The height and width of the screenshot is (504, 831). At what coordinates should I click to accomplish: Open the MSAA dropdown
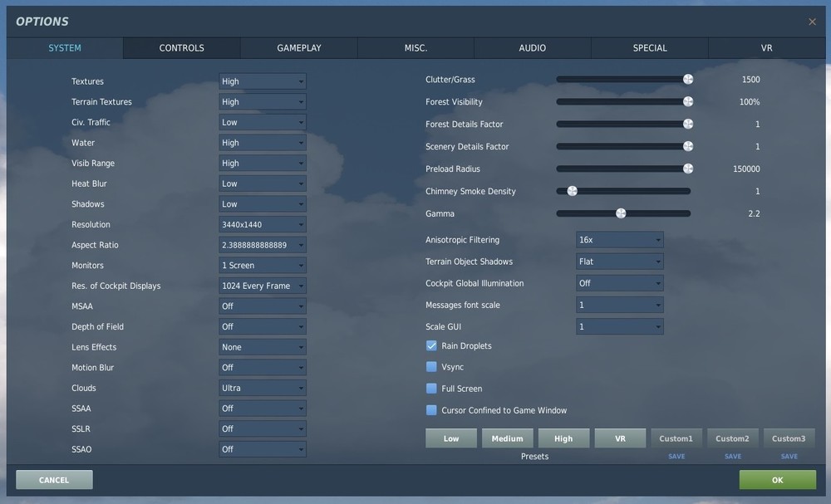pyautogui.click(x=262, y=306)
